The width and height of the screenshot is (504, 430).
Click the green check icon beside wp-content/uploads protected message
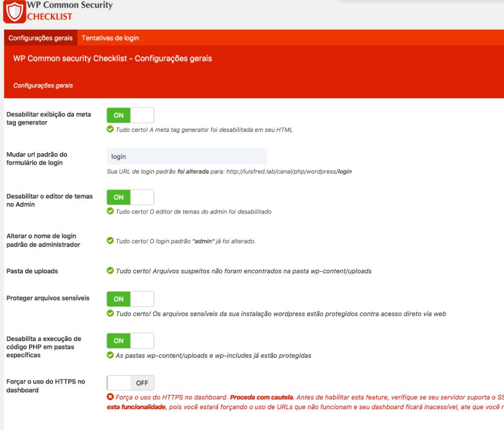coord(110,355)
